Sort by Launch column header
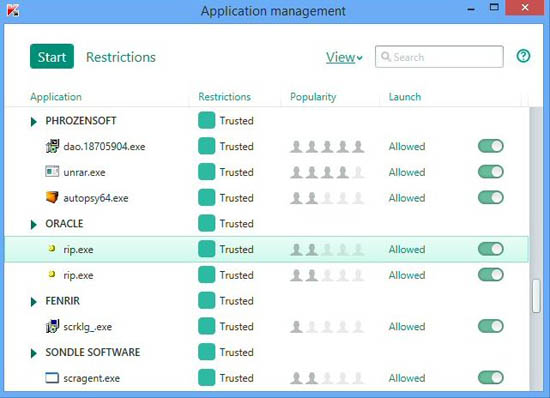This screenshot has width=550, height=398. tap(405, 97)
